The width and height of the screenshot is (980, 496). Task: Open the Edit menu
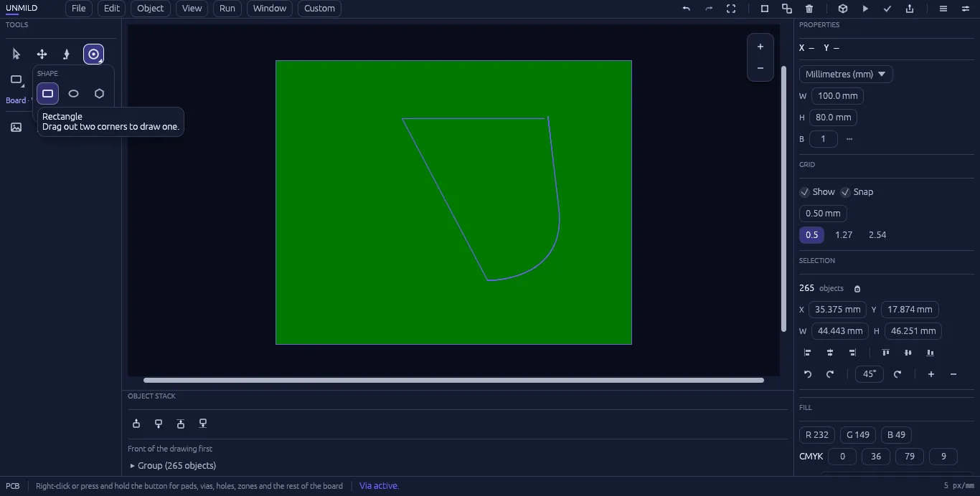[x=111, y=9]
